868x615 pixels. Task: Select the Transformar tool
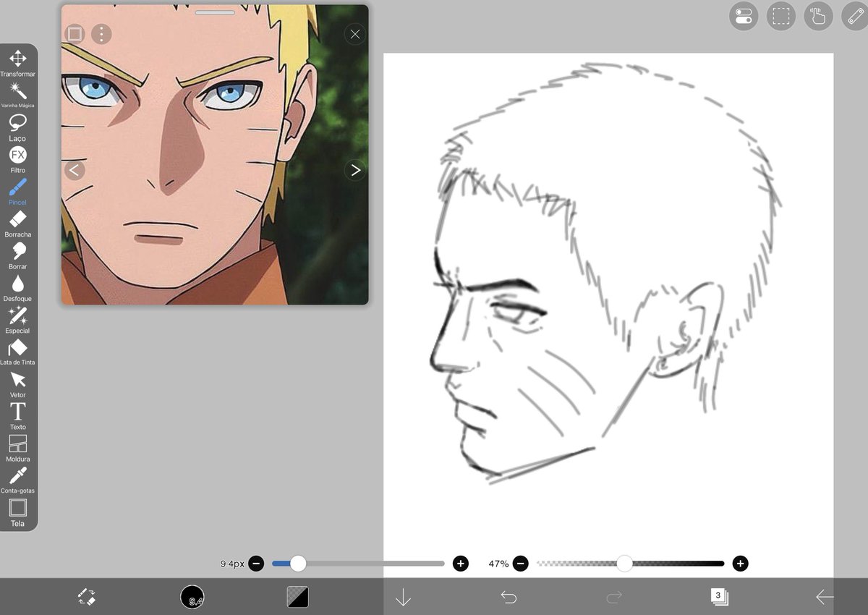18,63
